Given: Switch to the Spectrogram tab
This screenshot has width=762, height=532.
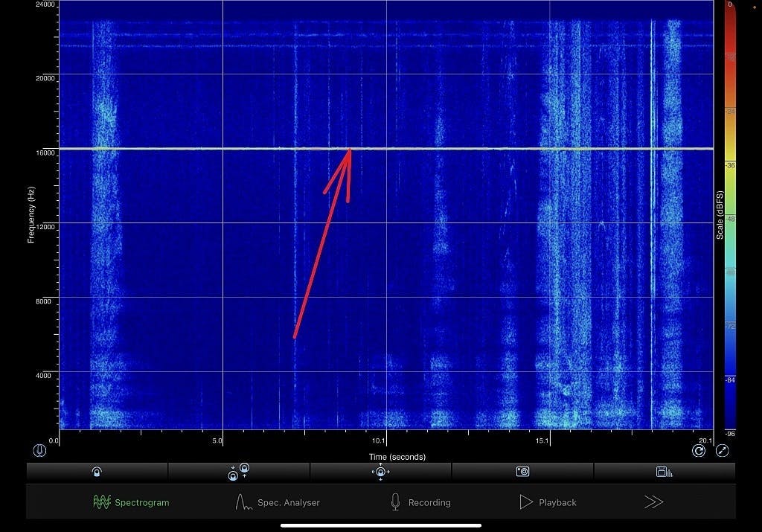Looking at the screenshot, I should (131, 502).
